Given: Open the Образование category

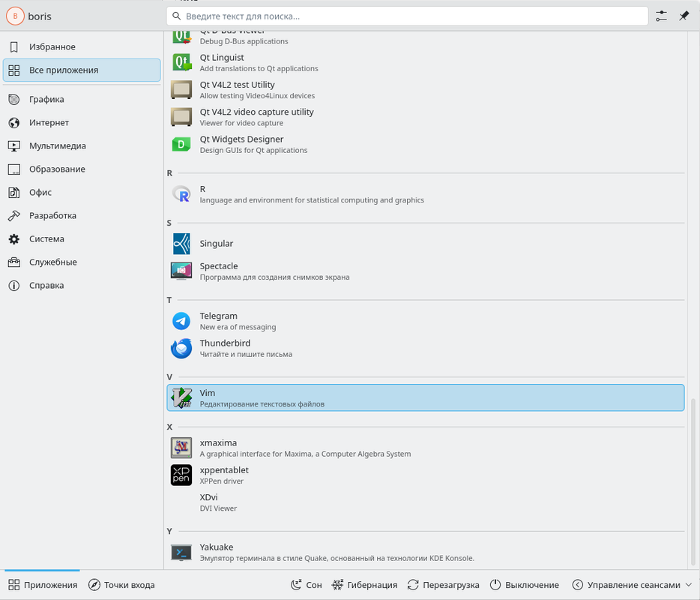Looking at the screenshot, I should [82, 169].
